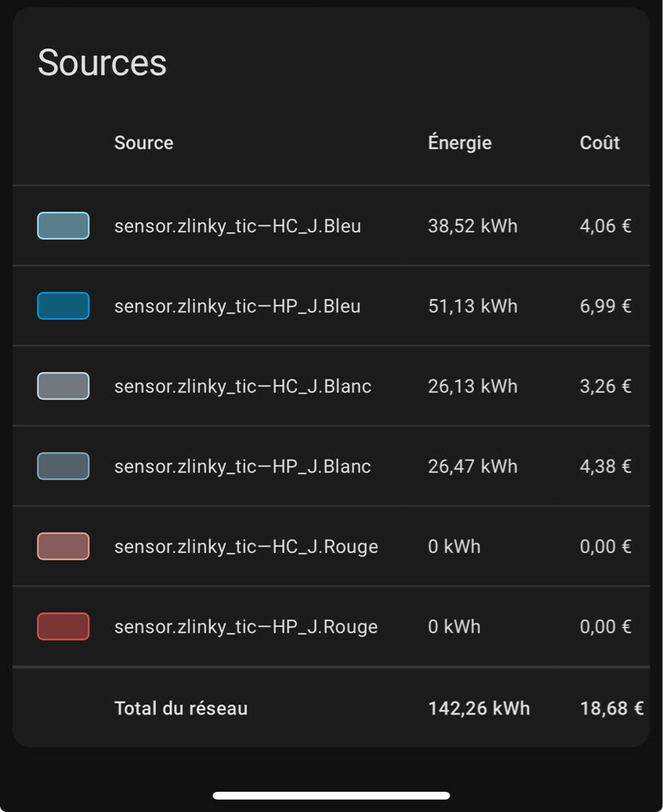Click the HP_J.Rouge sensor name
The image size is (663, 812).
245,626
